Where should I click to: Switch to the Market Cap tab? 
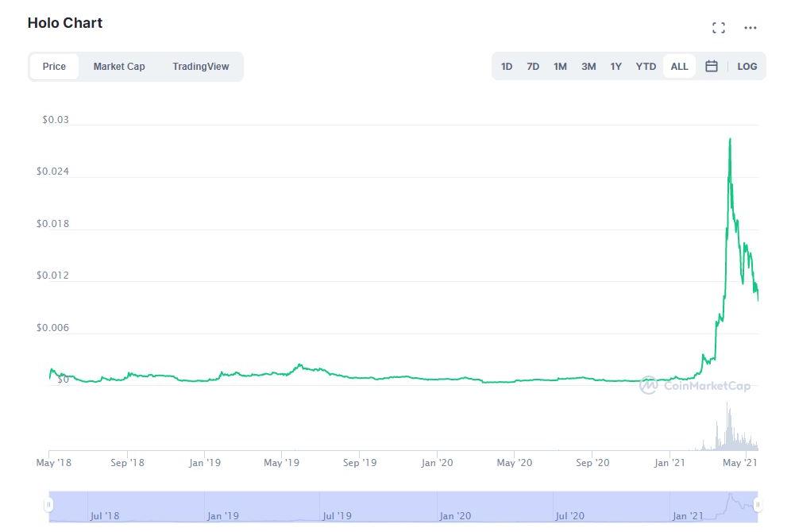[119, 66]
